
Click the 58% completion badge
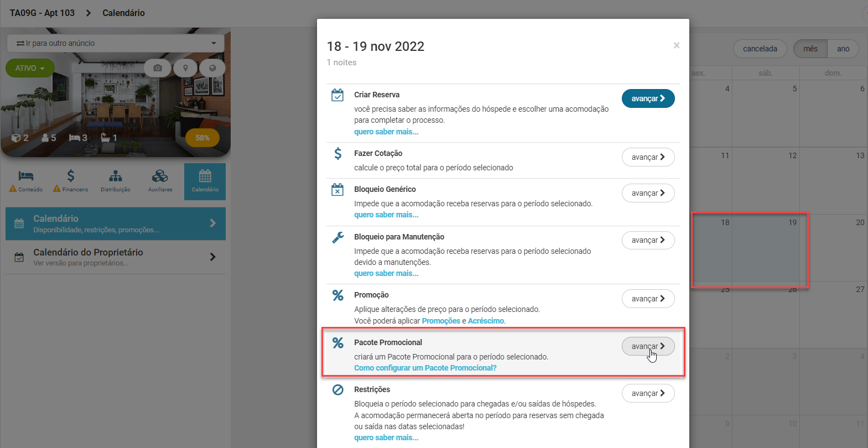pos(202,138)
